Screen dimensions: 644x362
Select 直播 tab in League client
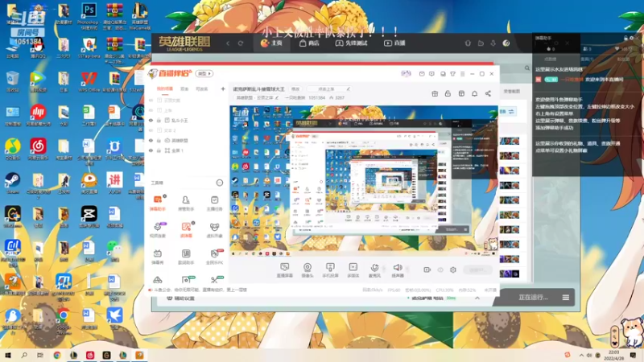394,43
